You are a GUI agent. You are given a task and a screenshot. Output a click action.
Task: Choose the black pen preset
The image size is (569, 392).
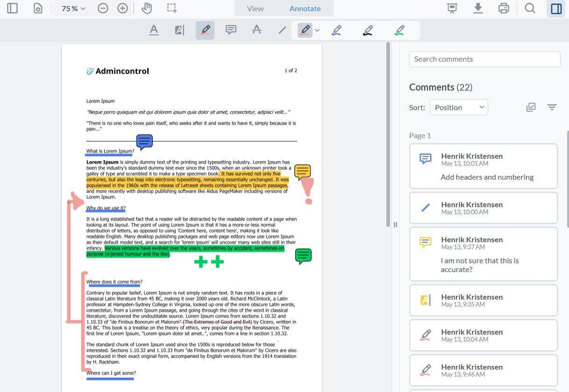(368, 30)
